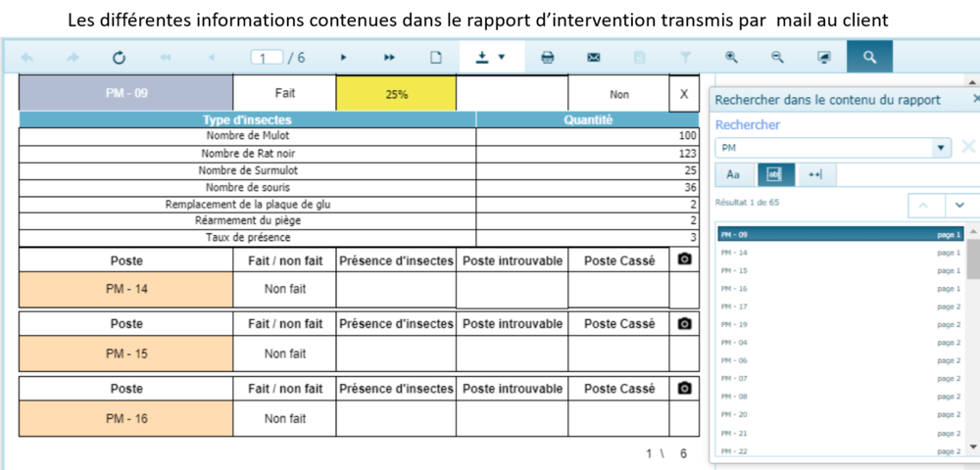Click the Type d'insectes column header

(248, 119)
